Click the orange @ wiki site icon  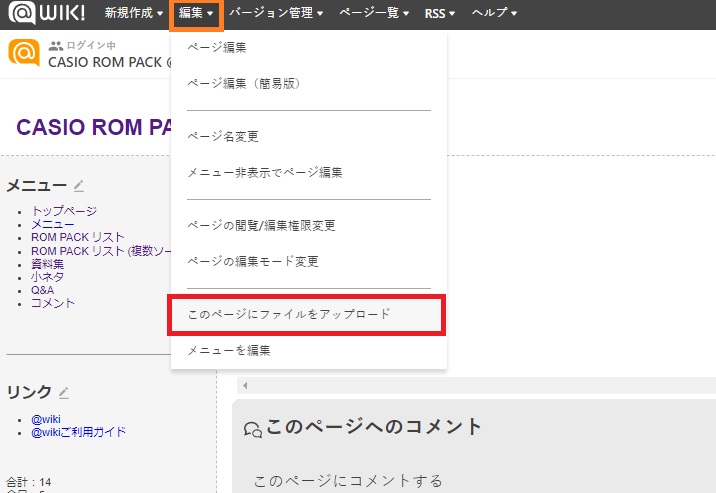click(x=24, y=52)
